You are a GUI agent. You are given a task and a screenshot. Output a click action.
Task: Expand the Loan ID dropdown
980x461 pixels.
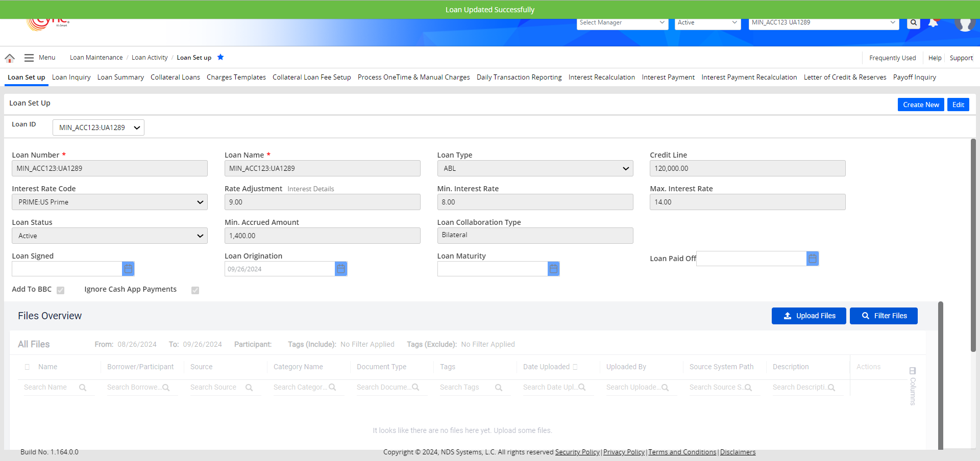[x=99, y=127]
